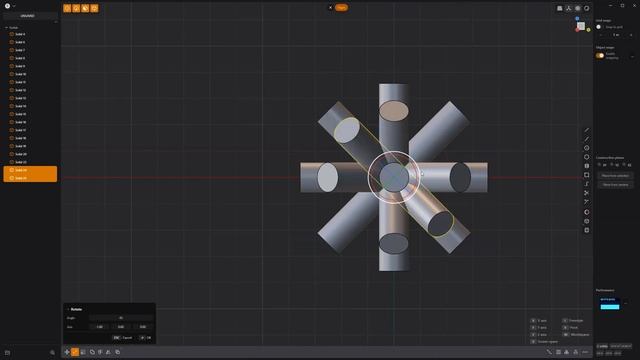Select the Line tool at top of right toolbar
This screenshot has width=640, height=360.
[587, 130]
